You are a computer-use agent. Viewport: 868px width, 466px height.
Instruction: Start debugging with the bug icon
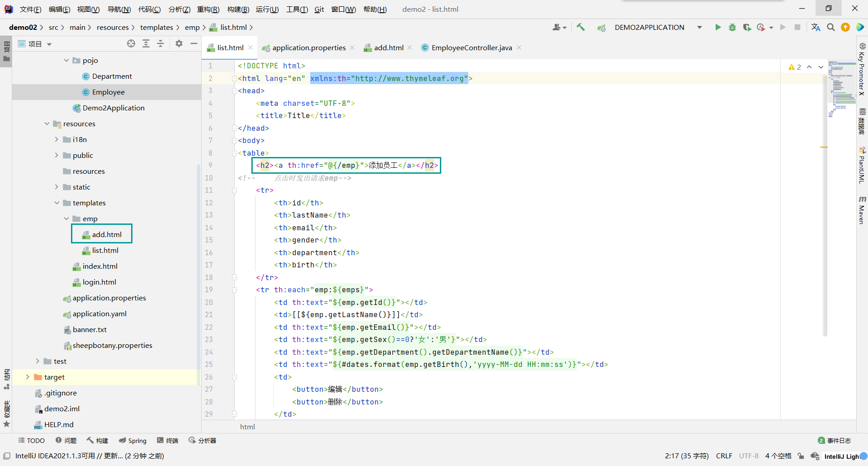tap(732, 27)
